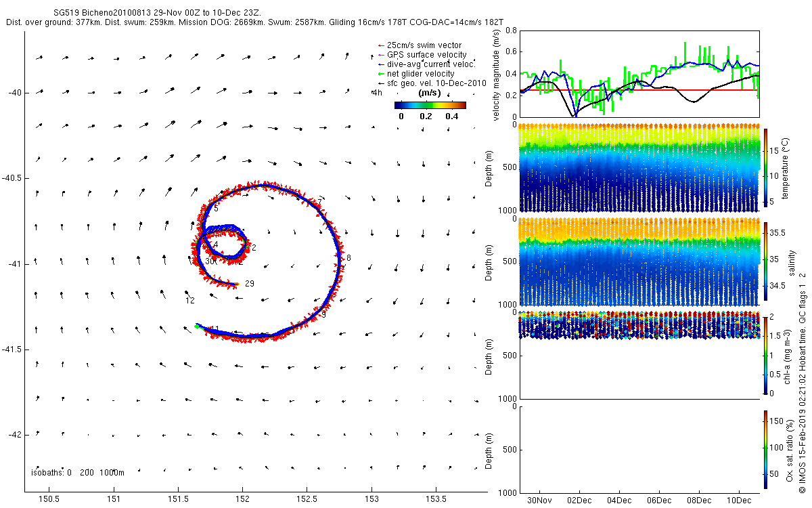Click the "30Nov" date tick label
The width and height of the screenshot is (812, 508).
[x=539, y=501]
